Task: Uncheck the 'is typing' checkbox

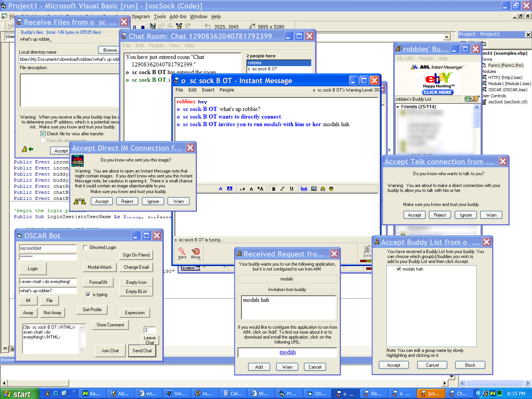Action: click(88, 294)
